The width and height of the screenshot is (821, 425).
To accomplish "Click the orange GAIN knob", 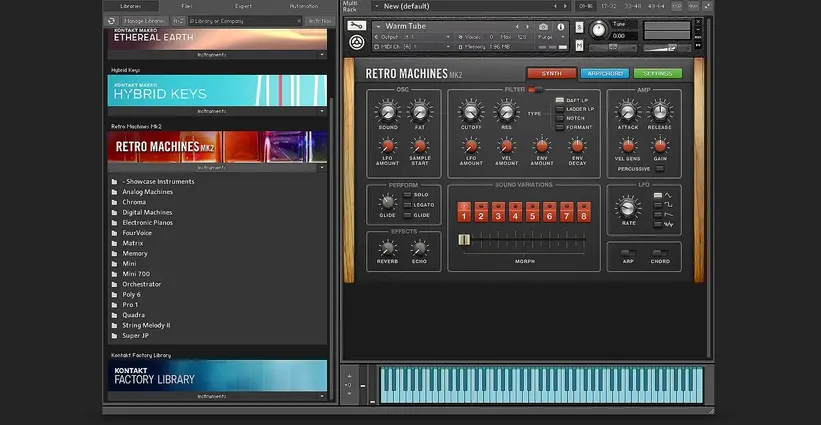I will pos(660,146).
